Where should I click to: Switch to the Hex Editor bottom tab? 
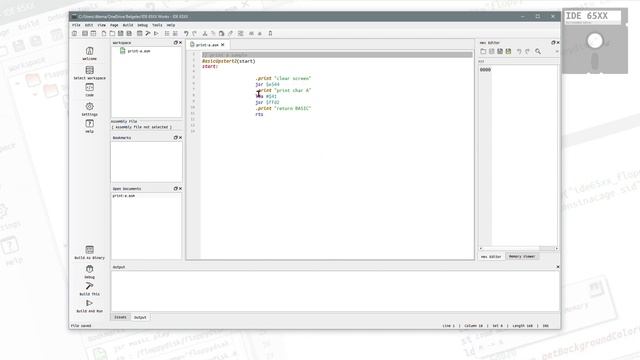click(491, 257)
